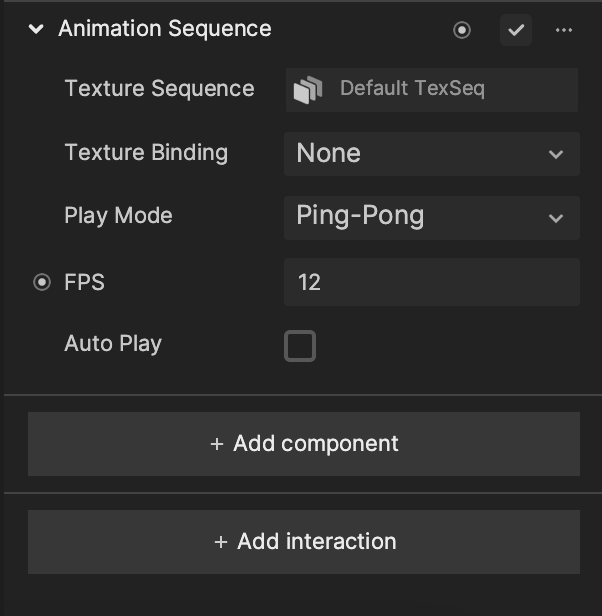Click the Add interaction button
The image size is (602, 616).
pyautogui.click(x=304, y=542)
